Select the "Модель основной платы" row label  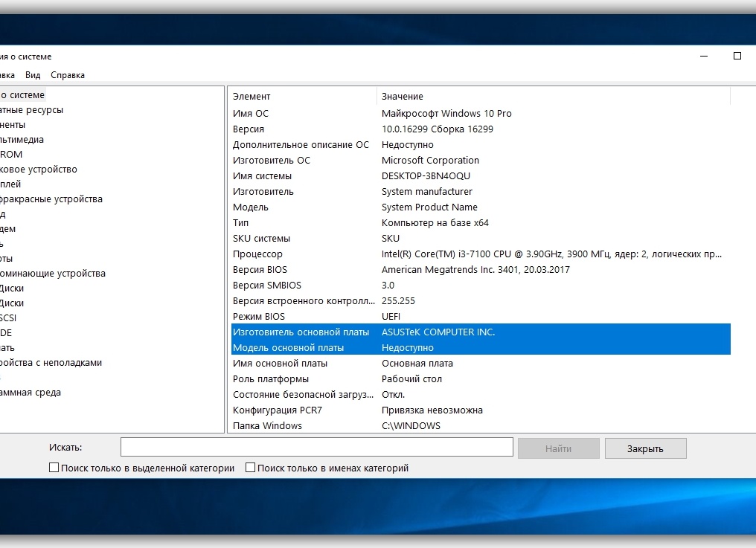pos(288,347)
